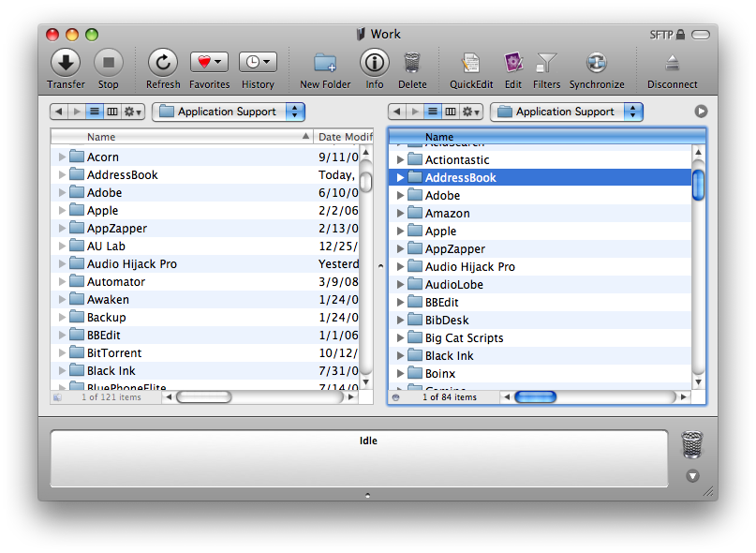Switch right pane to list view
The height and width of the screenshot is (553, 756).
tap(433, 112)
